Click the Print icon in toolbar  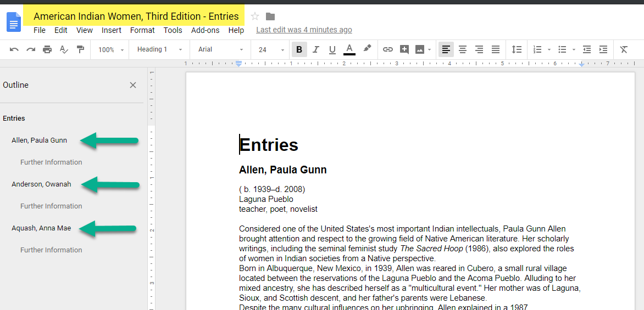click(x=47, y=49)
